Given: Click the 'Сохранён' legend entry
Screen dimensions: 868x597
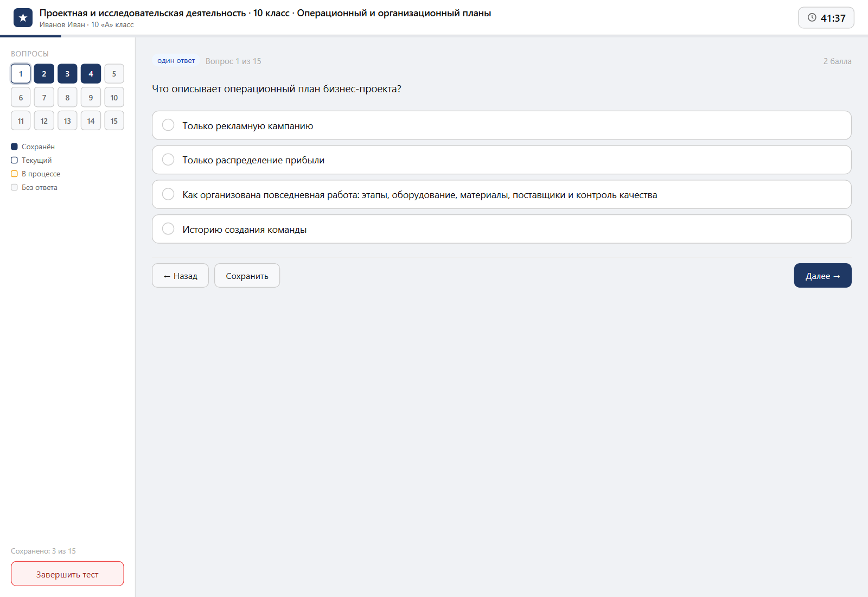Looking at the screenshot, I should (33, 147).
